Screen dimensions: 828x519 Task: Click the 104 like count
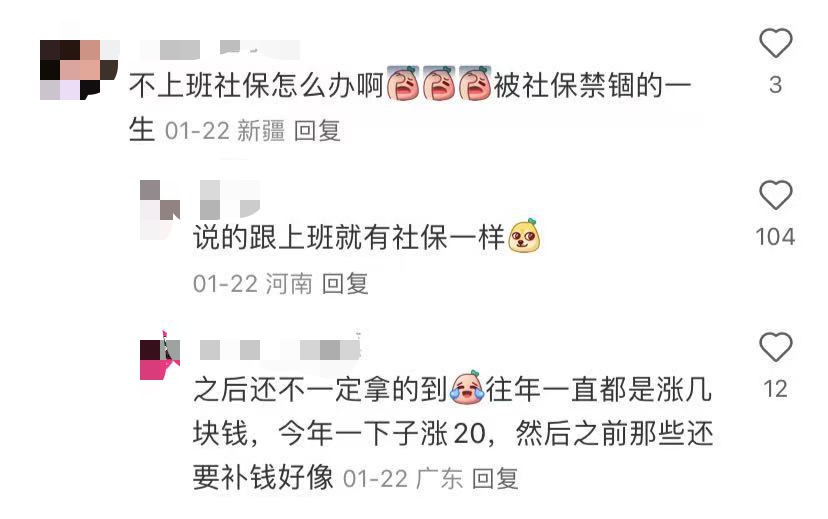click(x=775, y=237)
